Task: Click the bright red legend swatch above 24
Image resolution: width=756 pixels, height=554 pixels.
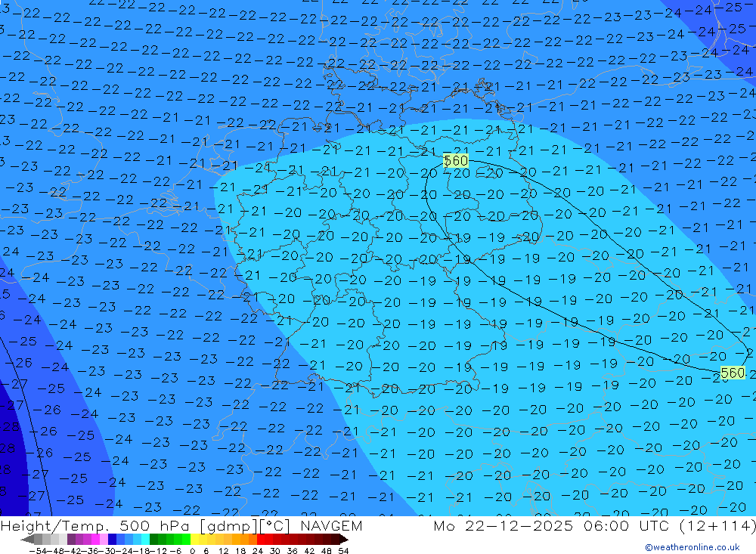Action: point(261,539)
